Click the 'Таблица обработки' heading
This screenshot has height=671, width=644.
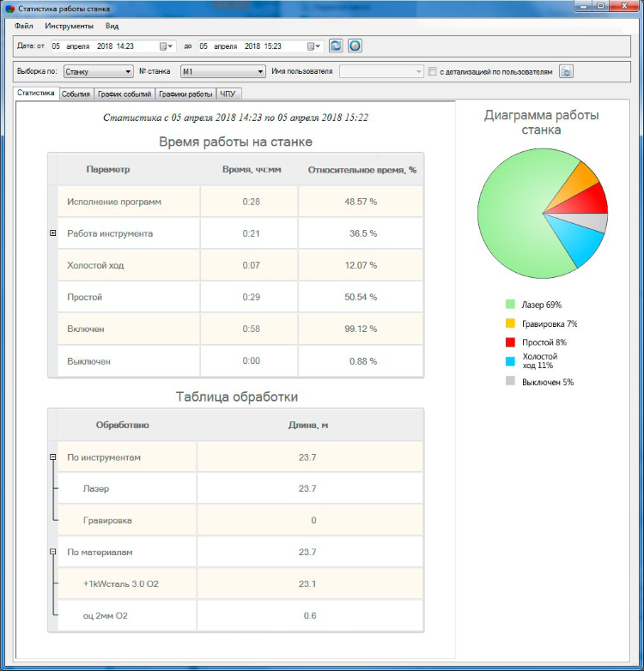click(237, 396)
